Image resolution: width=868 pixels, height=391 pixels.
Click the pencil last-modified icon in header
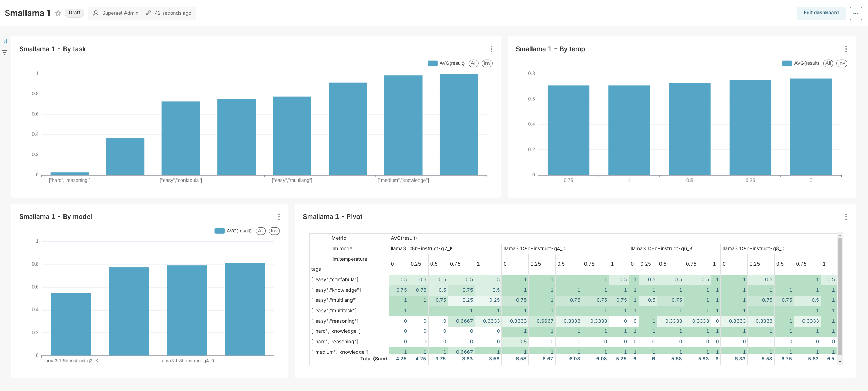[x=148, y=13]
